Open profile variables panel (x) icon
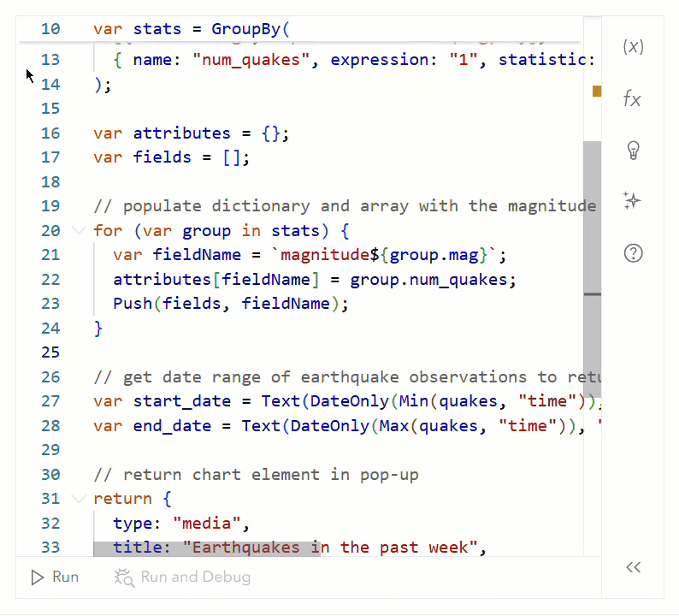 (x=633, y=46)
